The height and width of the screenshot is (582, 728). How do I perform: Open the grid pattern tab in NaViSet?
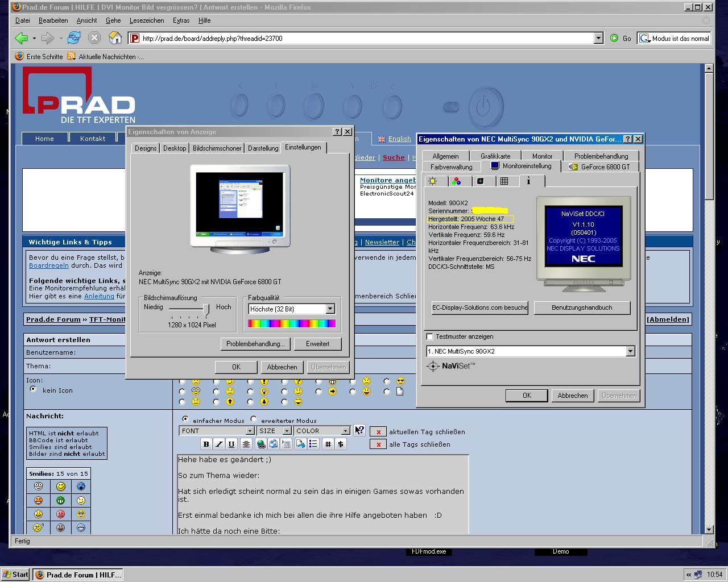[x=504, y=181]
